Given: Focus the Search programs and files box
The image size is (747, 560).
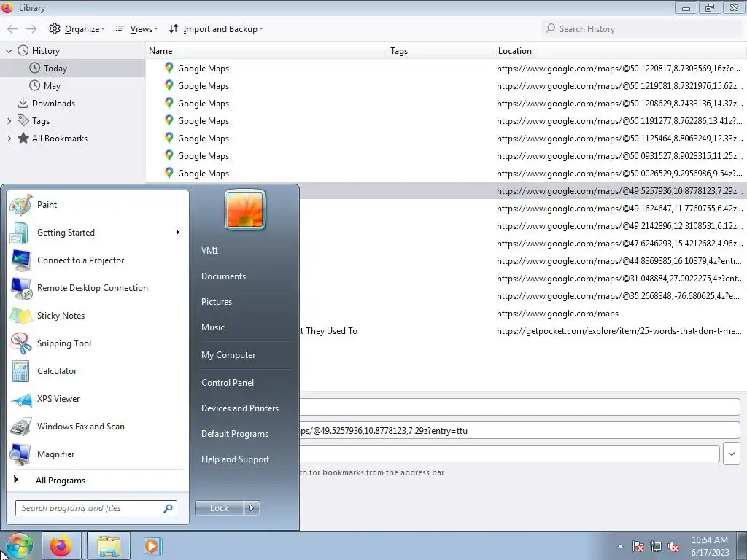Looking at the screenshot, I should point(96,508).
